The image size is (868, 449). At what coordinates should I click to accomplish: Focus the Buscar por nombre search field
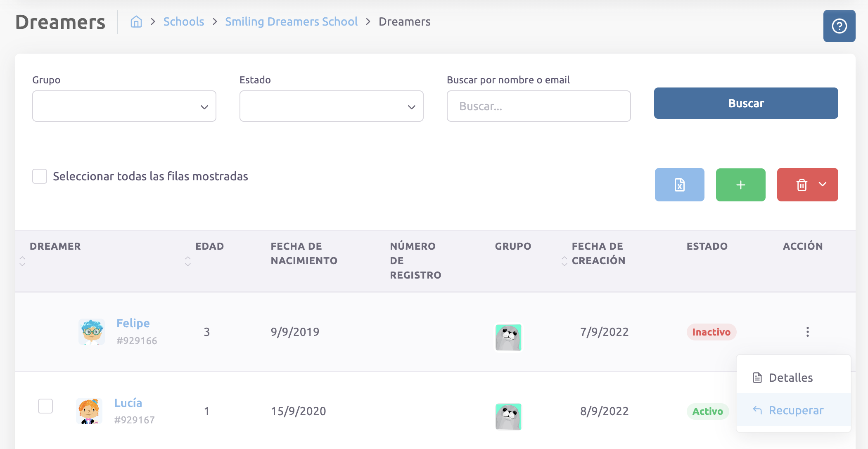(538, 106)
